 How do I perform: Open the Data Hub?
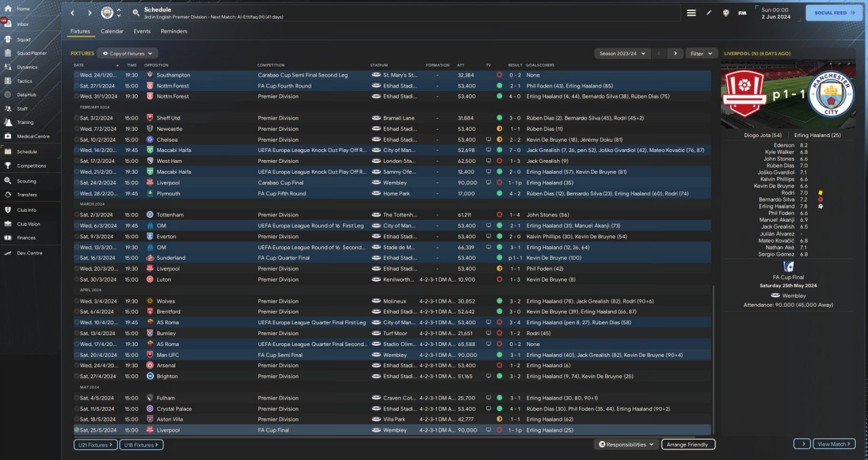coord(26,94)
